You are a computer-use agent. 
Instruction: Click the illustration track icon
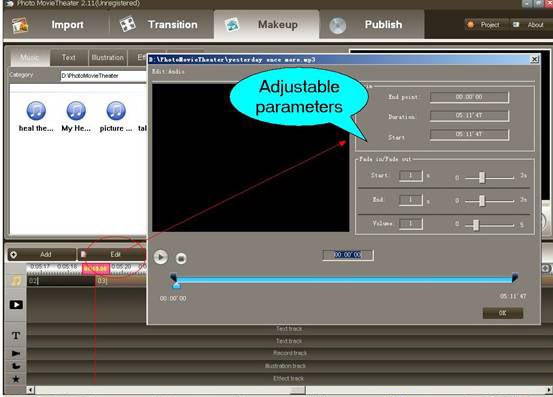coord(16,366)
